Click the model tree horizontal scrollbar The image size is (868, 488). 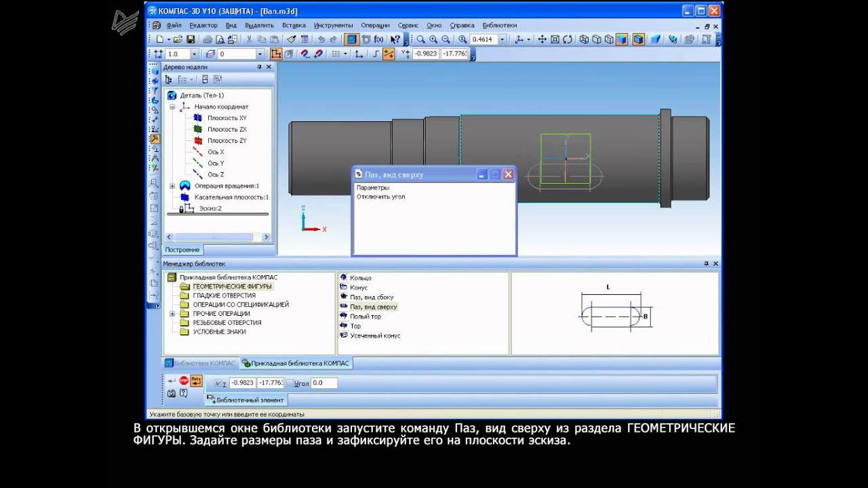[214, 237]
